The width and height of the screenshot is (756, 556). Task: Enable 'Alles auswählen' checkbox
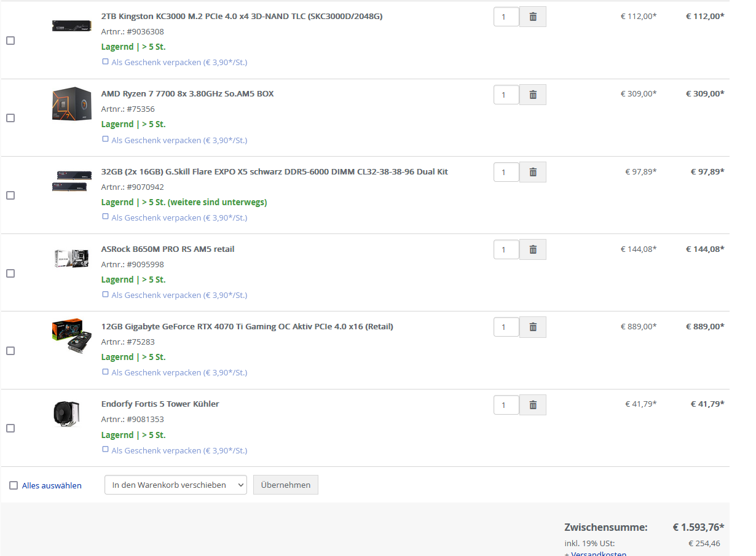[x=14, y=485]
